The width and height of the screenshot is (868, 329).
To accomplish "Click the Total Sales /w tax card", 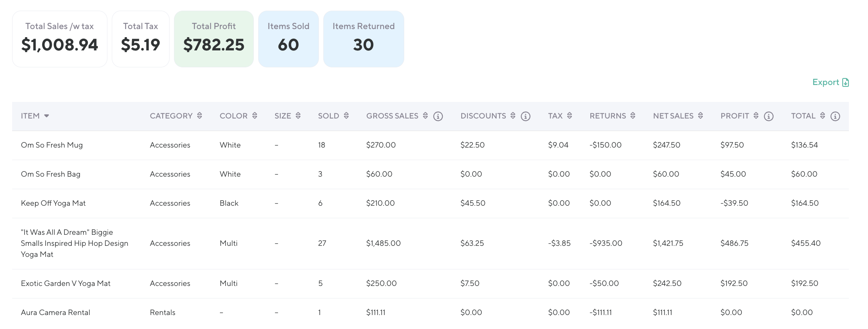I will click(60, 39).
